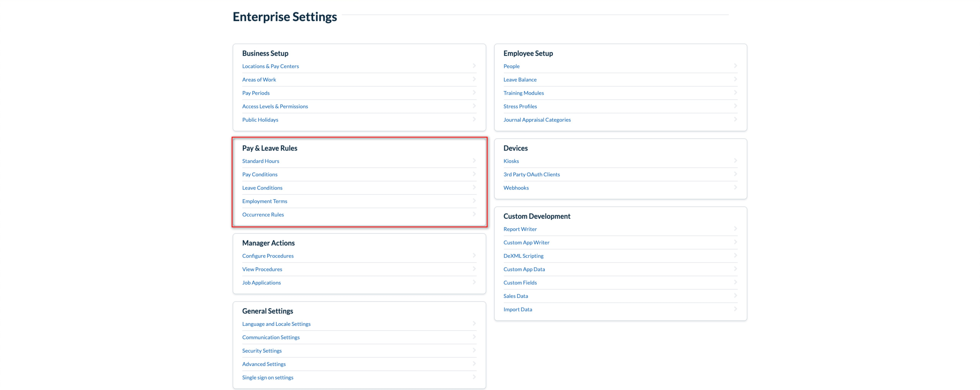This screenshot has height=390, width=980.
Task: Open Locations & Pay Centers
Action: (x=270, y=66)
